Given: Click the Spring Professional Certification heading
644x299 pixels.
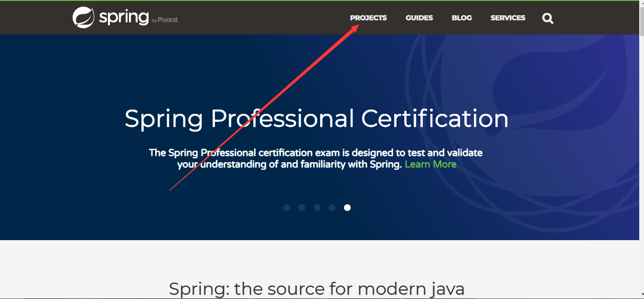Looking at the screenshot, I should 317,119.
